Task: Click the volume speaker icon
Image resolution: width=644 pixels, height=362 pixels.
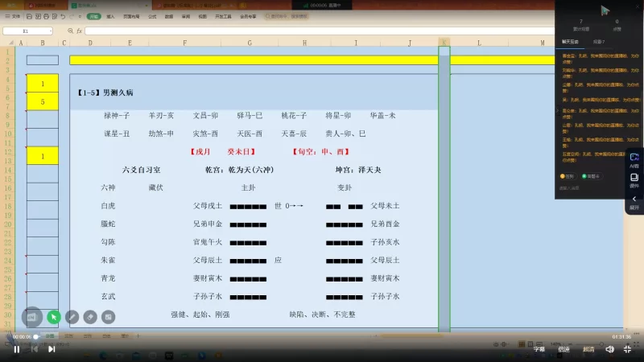Action: click(x=609, y=349)
